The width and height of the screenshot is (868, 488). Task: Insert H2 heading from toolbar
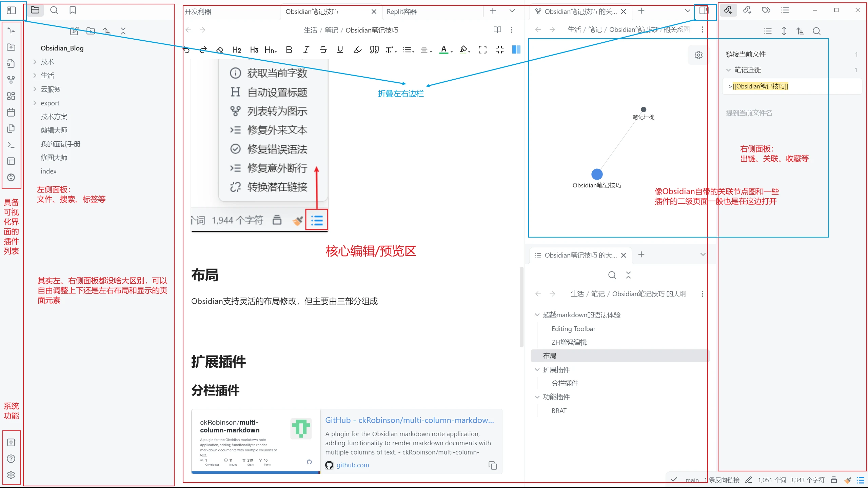click(x=237, y=50)
